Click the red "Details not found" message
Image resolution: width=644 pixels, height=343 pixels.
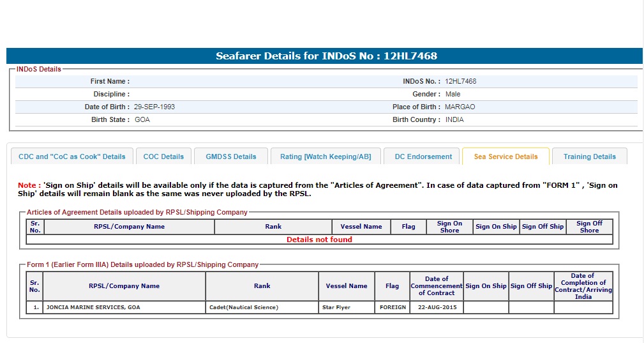tap(319, 240)
